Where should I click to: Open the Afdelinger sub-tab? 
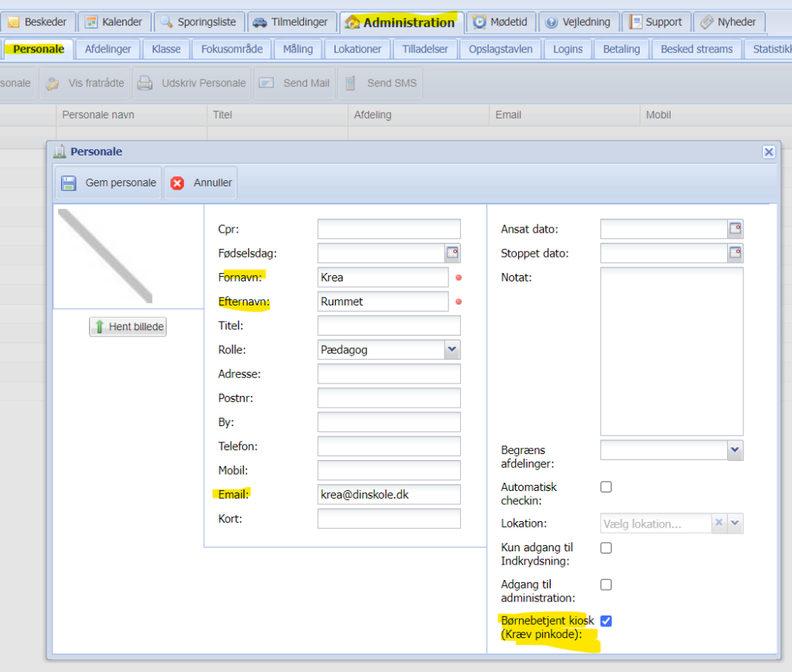108,49
